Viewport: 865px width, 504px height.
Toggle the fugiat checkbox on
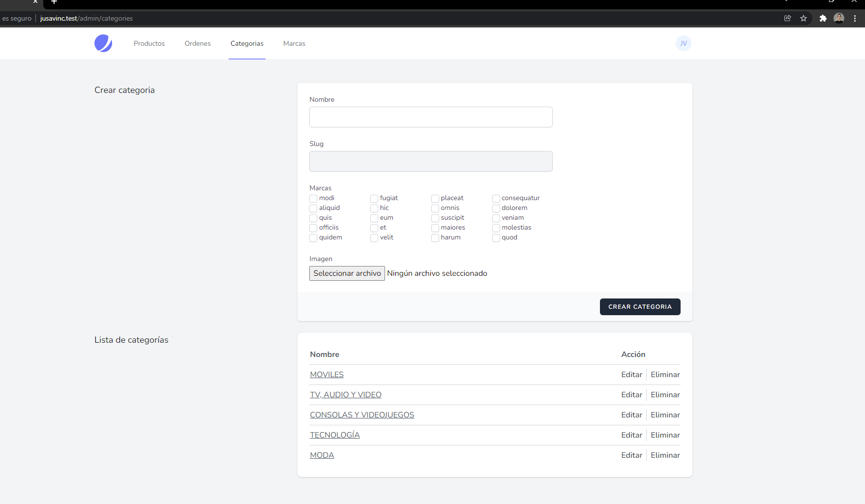click(374, 198)
